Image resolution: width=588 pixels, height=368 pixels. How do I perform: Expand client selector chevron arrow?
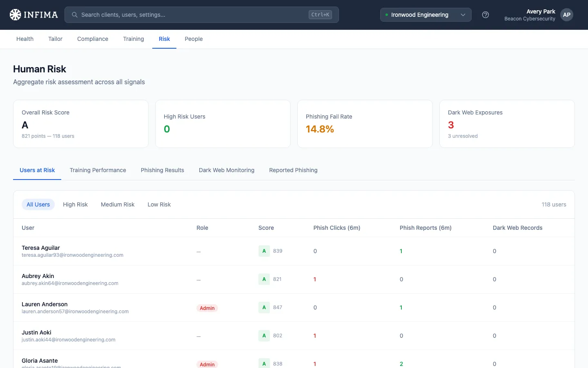[x=463, y=15]
